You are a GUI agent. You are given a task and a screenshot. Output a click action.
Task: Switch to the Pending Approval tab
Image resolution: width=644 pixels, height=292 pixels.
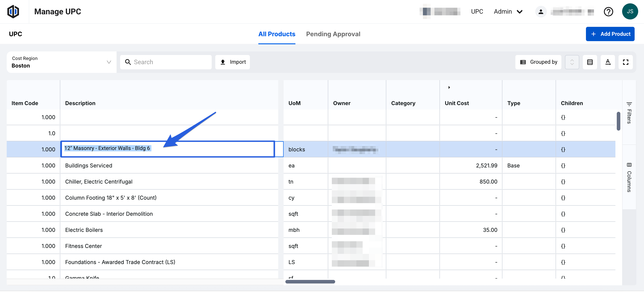pos(333,34)
